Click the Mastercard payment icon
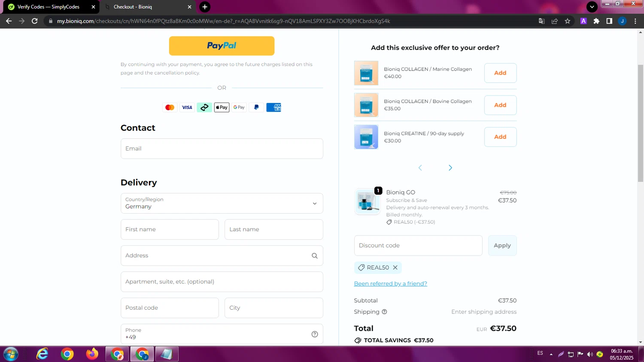The height and width of the screenshot is (362, 644). pos(170,108)
